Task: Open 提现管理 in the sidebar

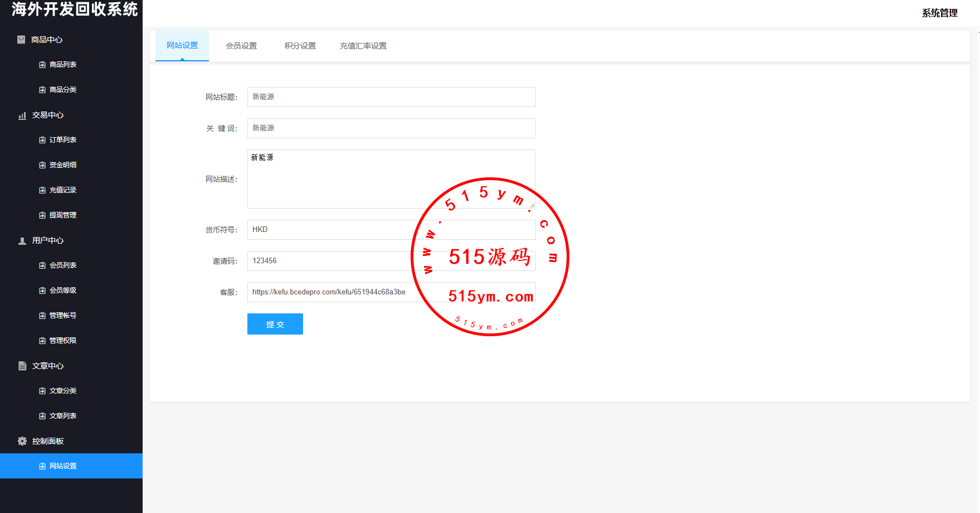Action: coord(63,215)
